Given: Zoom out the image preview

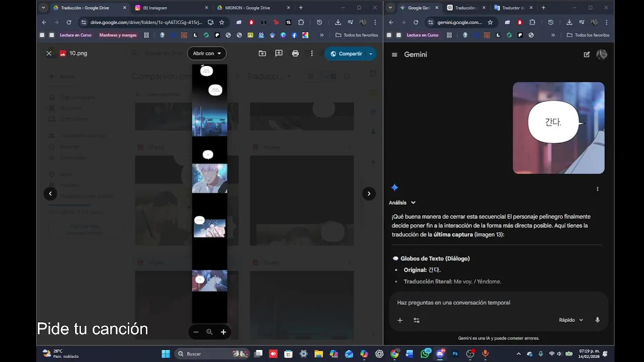Looking at the screenshot, I should pos(196,332).
